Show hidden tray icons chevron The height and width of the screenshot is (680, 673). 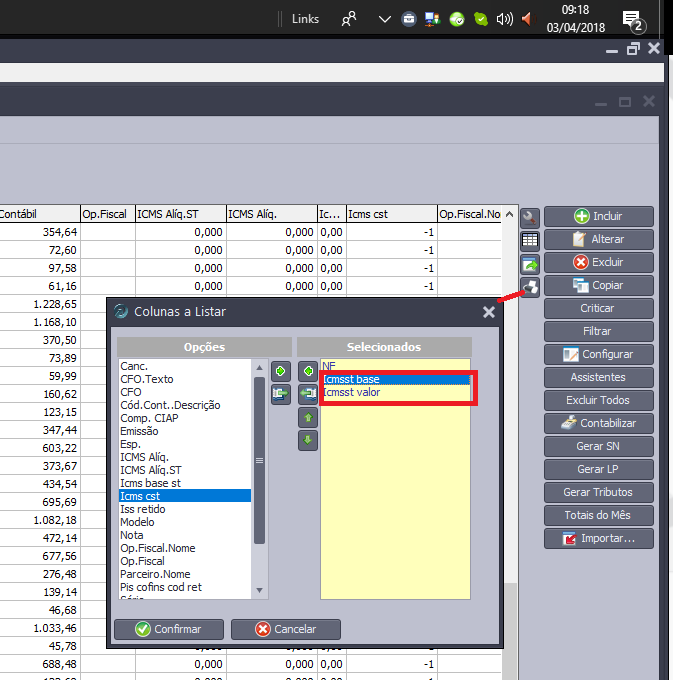(384, 19)
